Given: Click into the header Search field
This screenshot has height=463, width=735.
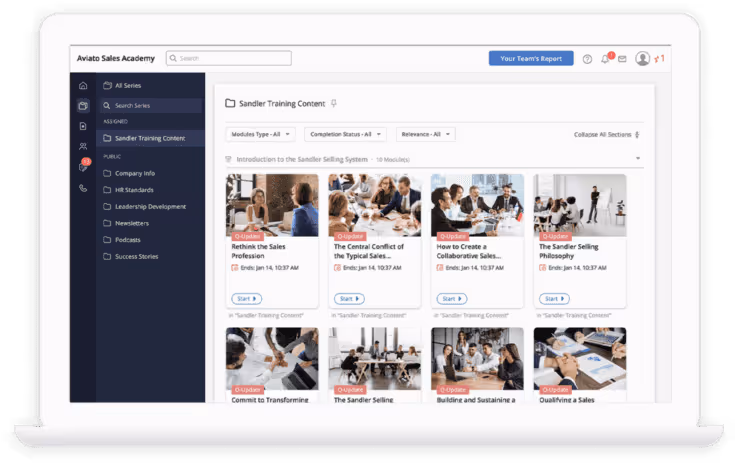Looking at the screenshot, I should coord(229,58).
